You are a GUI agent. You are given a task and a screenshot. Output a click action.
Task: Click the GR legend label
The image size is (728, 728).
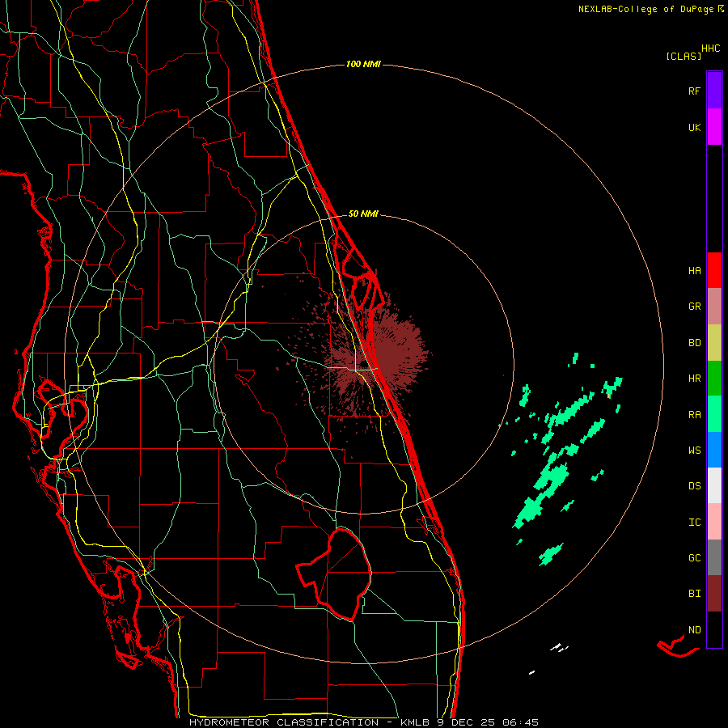pos(694,307)
